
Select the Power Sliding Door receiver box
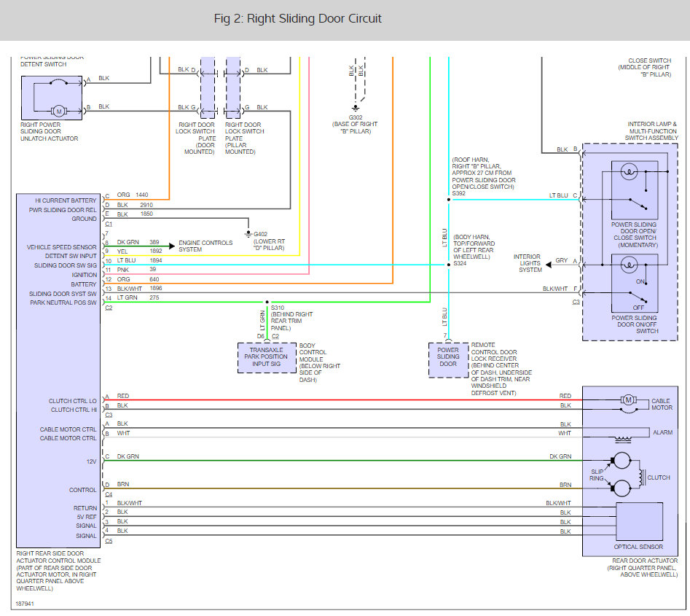tap(448, 359)
